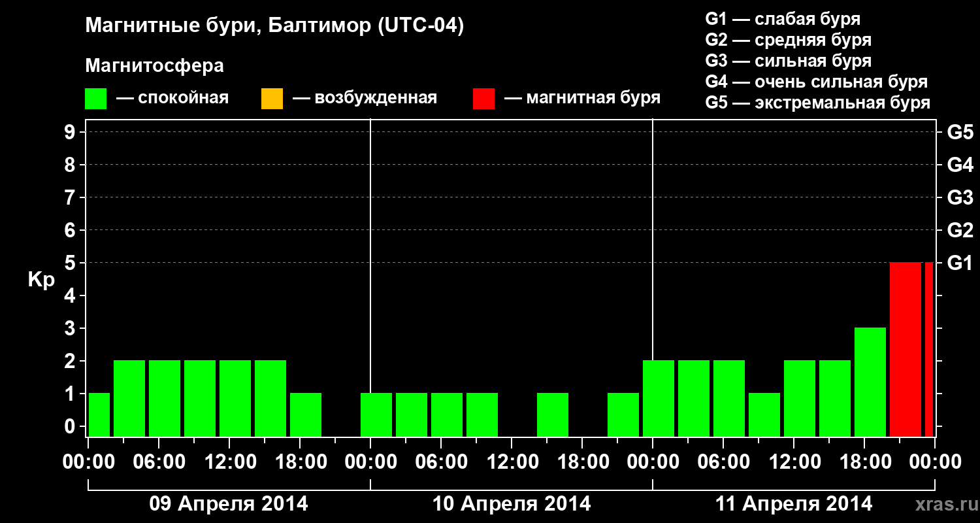This screenshot has width=980, height=523.
Task: Click the orange 'возбужденная' legend swatch
Action: [x=272, y=99]
